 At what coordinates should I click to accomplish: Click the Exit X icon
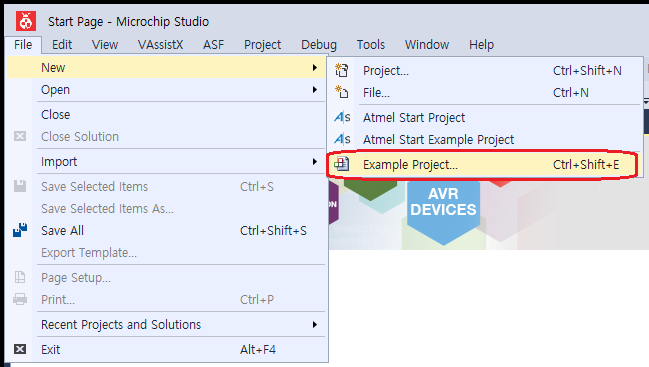20,349
